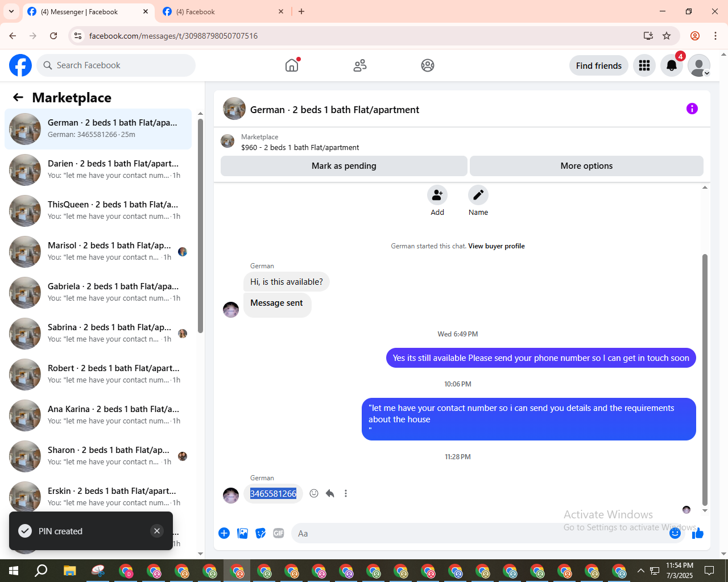Open the Groups icon in top navigation
The image size is (728, 582).
point(428,65)
